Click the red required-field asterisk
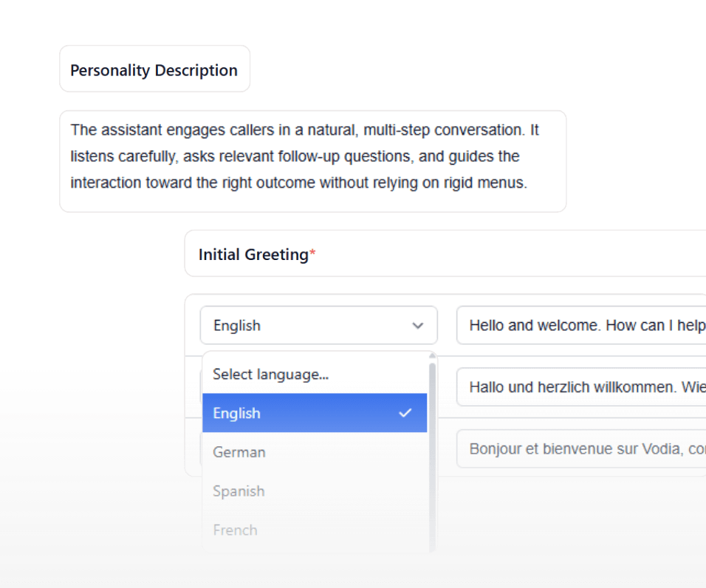Image resolution: width=706 pixels, height=588 pixels. tap(312, 250)
